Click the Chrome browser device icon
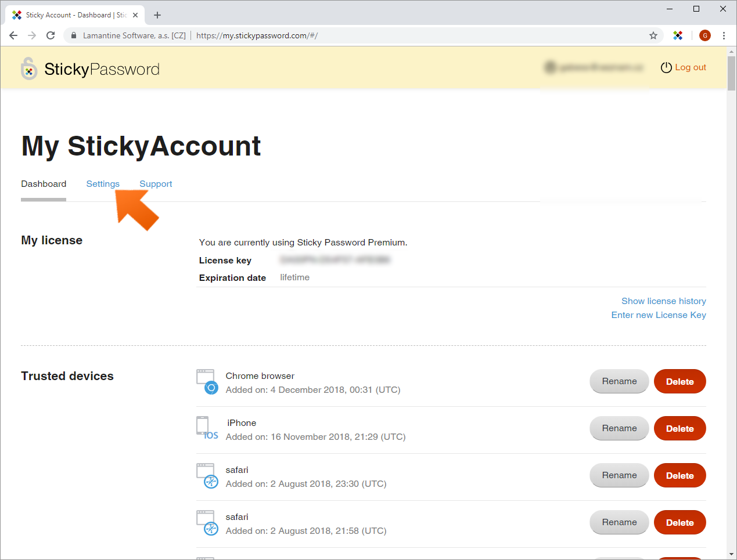The image size is (737, 560). 207,381
